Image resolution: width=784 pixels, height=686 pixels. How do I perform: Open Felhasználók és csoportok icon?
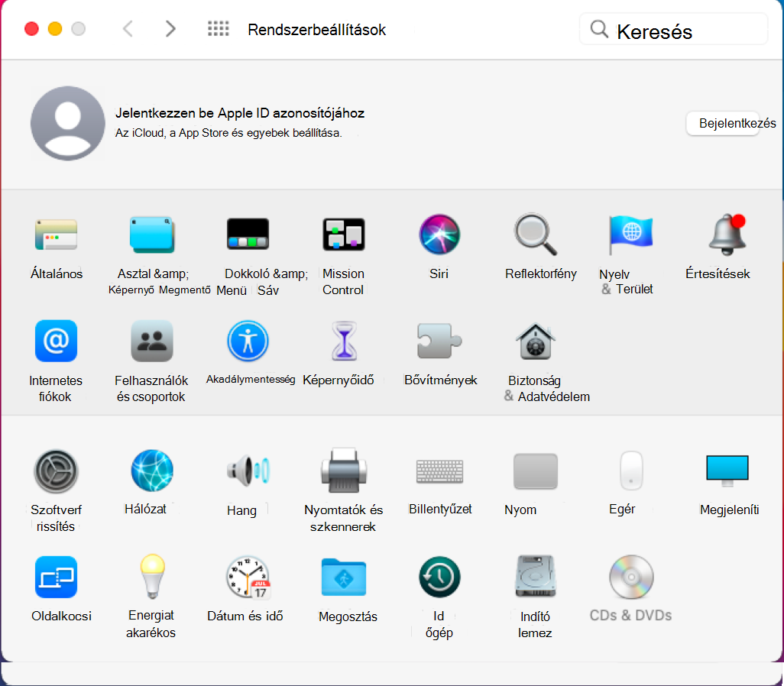click(x=152, y=341)
